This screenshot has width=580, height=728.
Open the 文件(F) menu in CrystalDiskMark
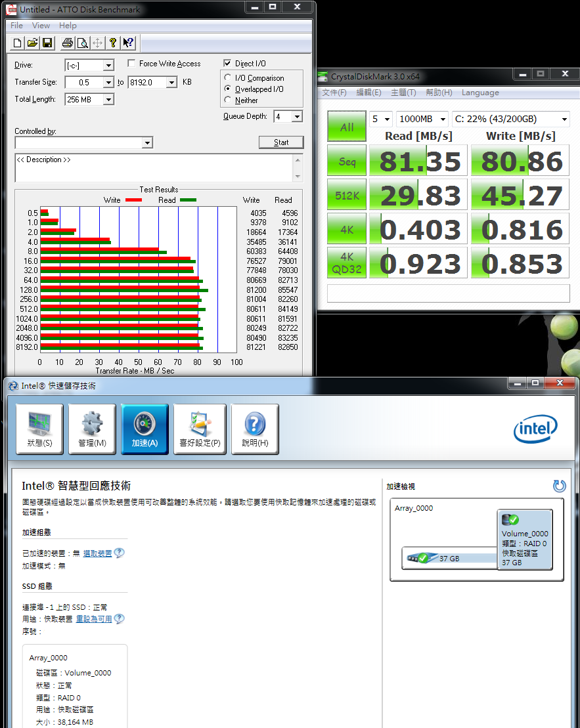pyautogui.click(x=334, y=93)
